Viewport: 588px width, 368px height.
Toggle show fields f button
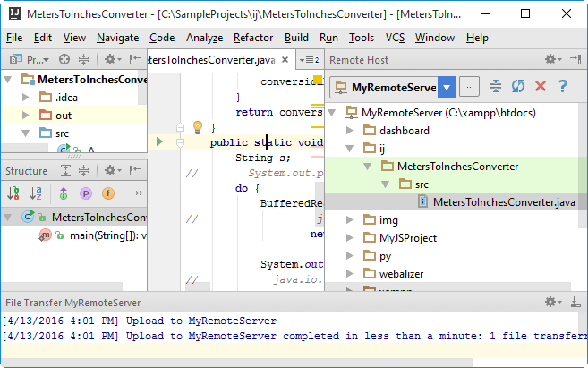click(108, 193)
